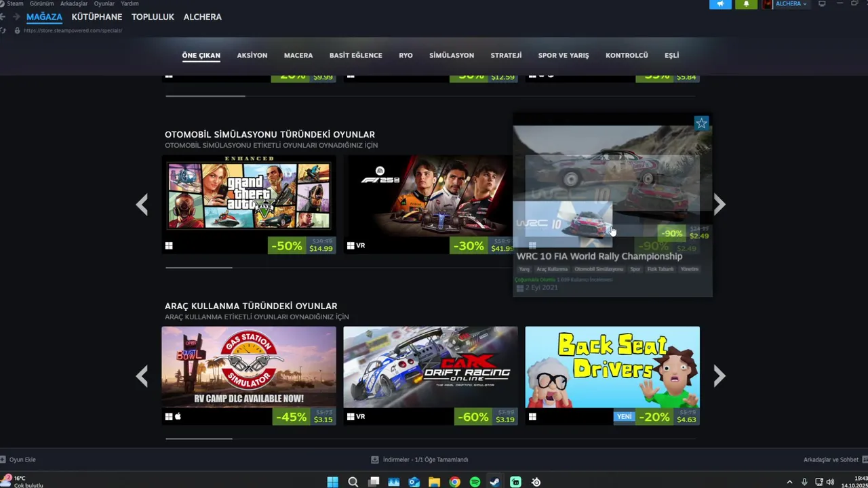Select the BASİT EĞLENCE category
This screenshot has width=868, height=488.
(x=356, y=56)
